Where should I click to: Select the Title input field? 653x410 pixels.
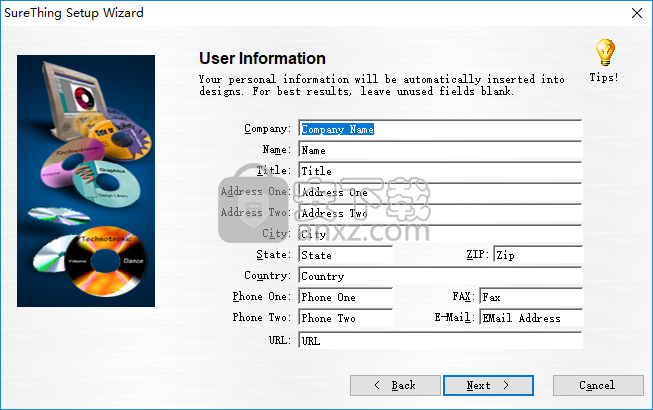tap(440, 170)
